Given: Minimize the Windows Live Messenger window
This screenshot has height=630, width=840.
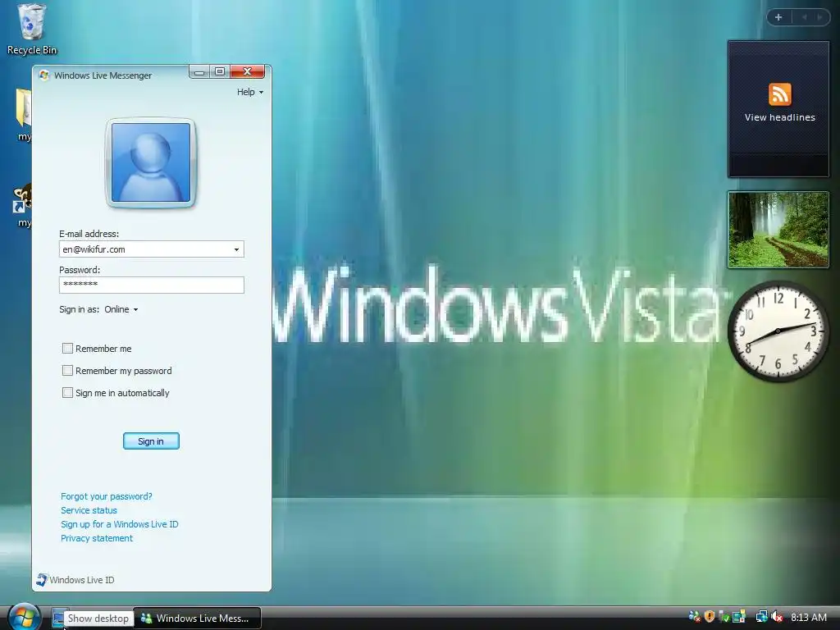Looking at the screenshot, I should [x=199, y=72].
